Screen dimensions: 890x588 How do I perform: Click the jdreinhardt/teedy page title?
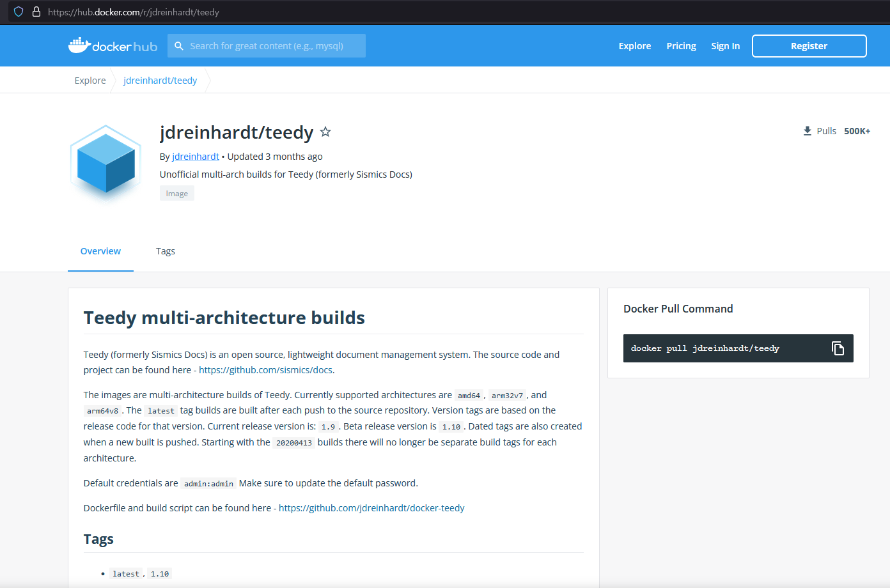[237, 132]
